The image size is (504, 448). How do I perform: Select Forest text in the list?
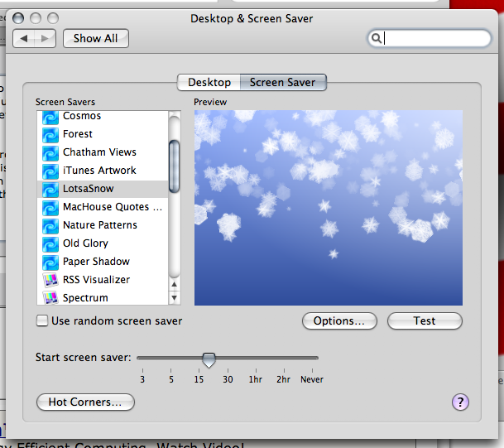(78, 134)
